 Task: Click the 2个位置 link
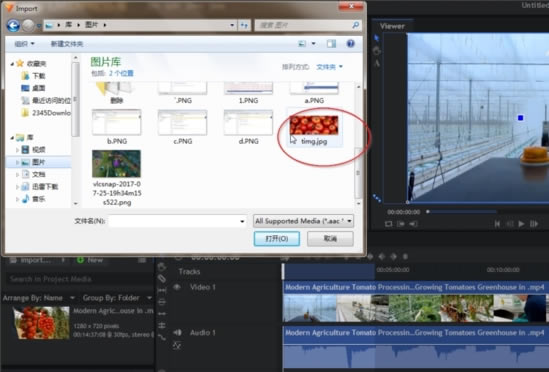click(x=121, y=73)
